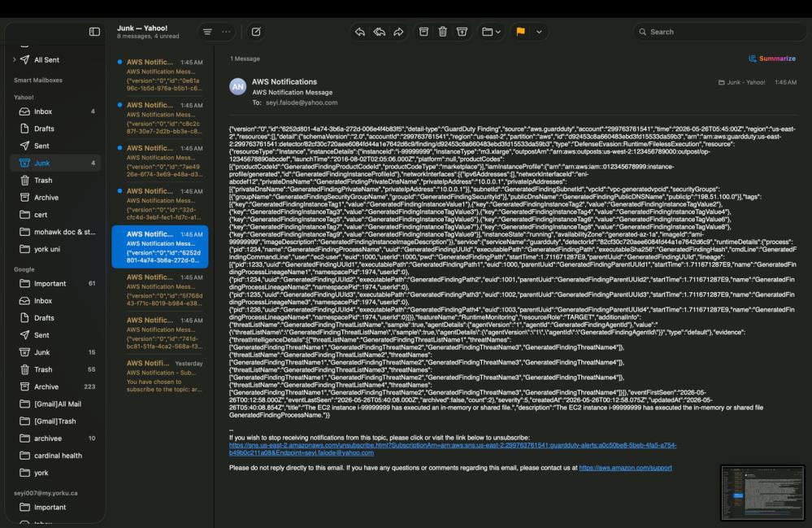Image resolution: width=812 pixels, height=528 pixels.
Task: Delete the selected message with trash icon
Action: (x=443, y=32)
